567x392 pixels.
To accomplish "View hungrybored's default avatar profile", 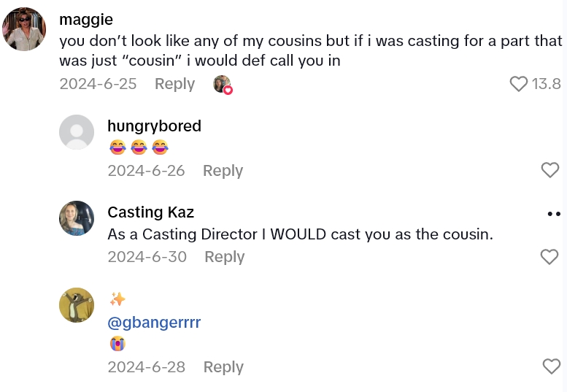I will coord(77,132).
